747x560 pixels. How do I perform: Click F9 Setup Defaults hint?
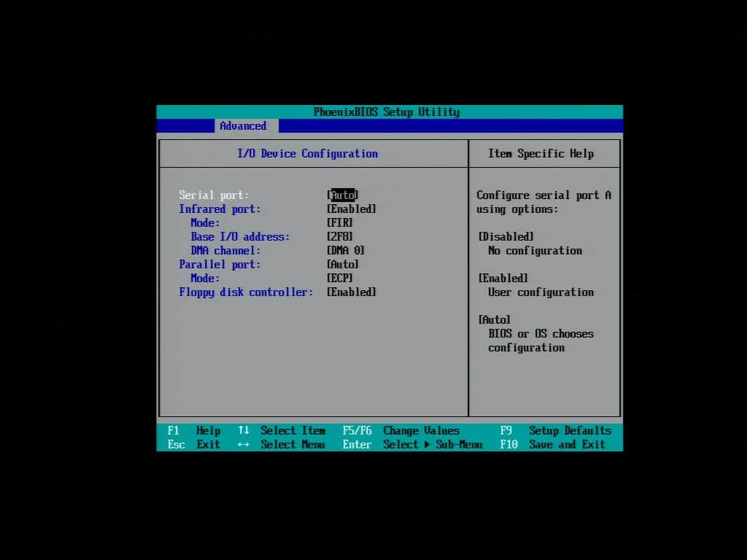tap(555, 430)
